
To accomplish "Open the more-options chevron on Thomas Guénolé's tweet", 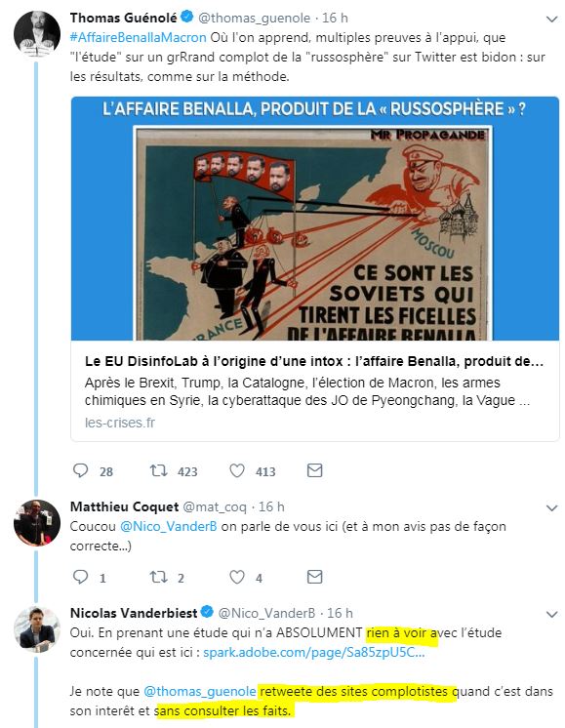I will point(551,20).
